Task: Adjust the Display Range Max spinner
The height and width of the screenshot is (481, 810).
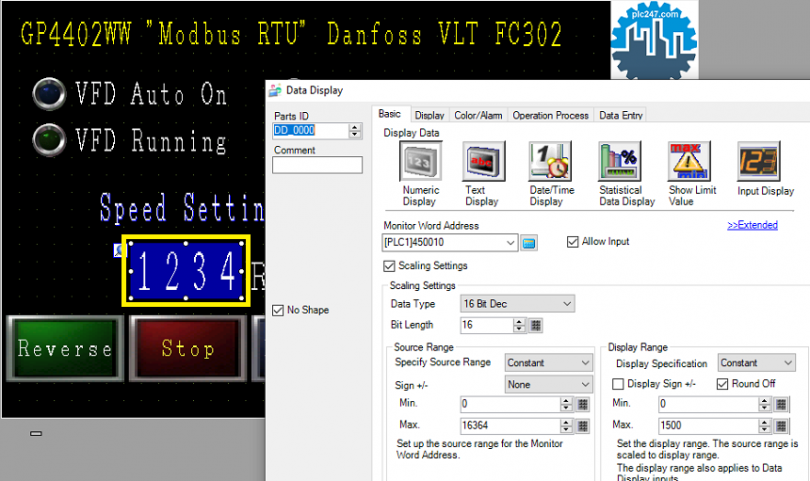Action: (765, 426)
